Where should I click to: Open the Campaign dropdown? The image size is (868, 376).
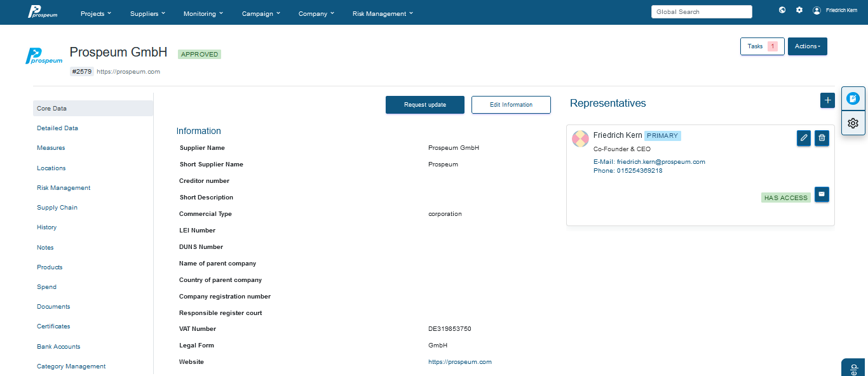pos(261,13)
